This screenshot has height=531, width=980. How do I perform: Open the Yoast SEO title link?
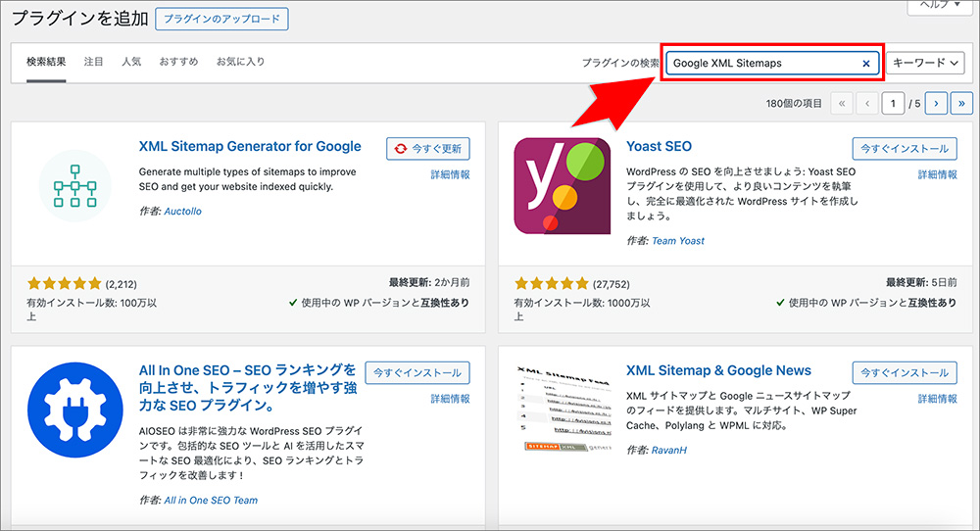pos(659,146)
